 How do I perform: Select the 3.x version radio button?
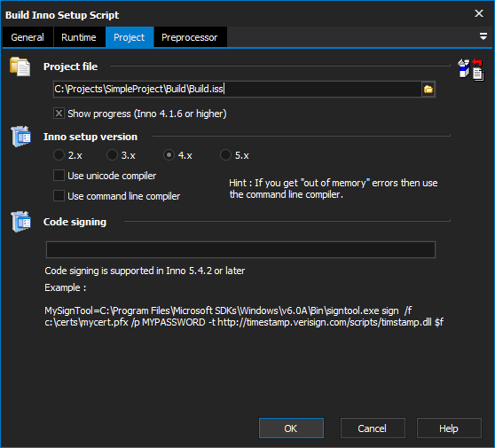pos(112,155)
